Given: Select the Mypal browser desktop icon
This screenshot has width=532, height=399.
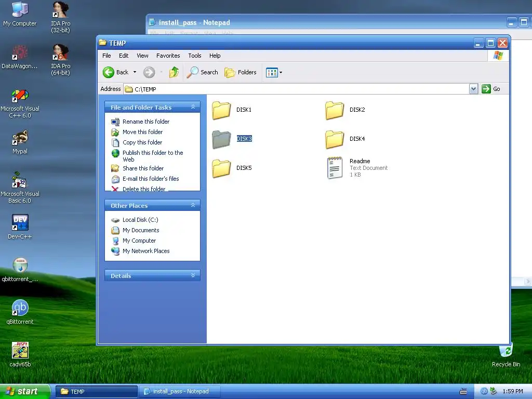Looking at the screenshot, I should coord(20,142).
